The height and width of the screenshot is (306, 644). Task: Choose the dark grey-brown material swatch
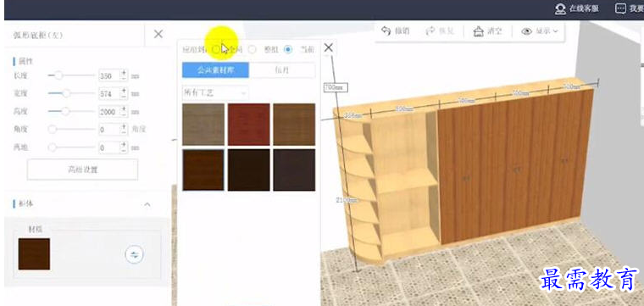294,170
